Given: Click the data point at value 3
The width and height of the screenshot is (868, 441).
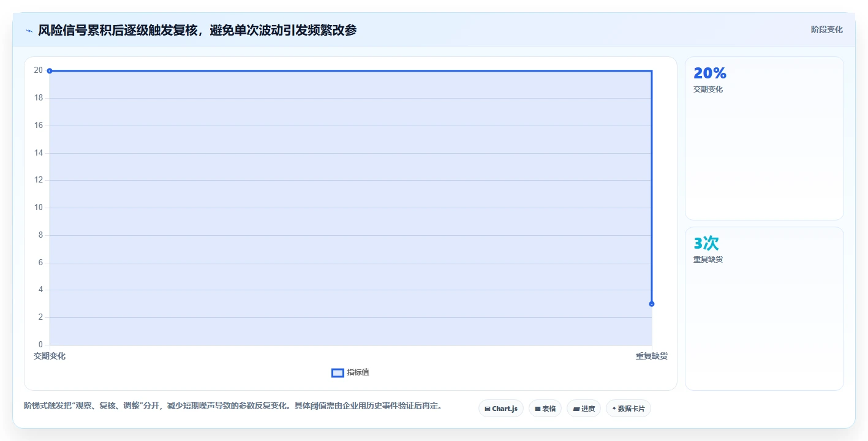Looking at the screenshot, I should point(652,304).
